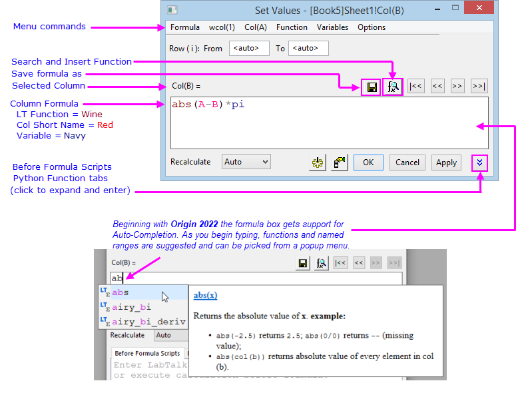The height and width of the screenshot is (393, 532).
Task: Click the abs(x) help link
Action: coord(205,295)
